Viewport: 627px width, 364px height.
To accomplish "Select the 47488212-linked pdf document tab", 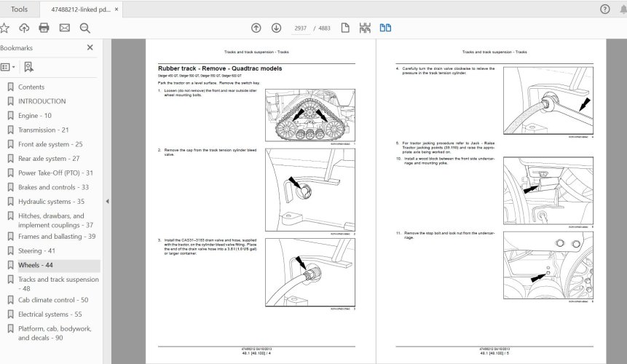I will click(x=80, y=9).
